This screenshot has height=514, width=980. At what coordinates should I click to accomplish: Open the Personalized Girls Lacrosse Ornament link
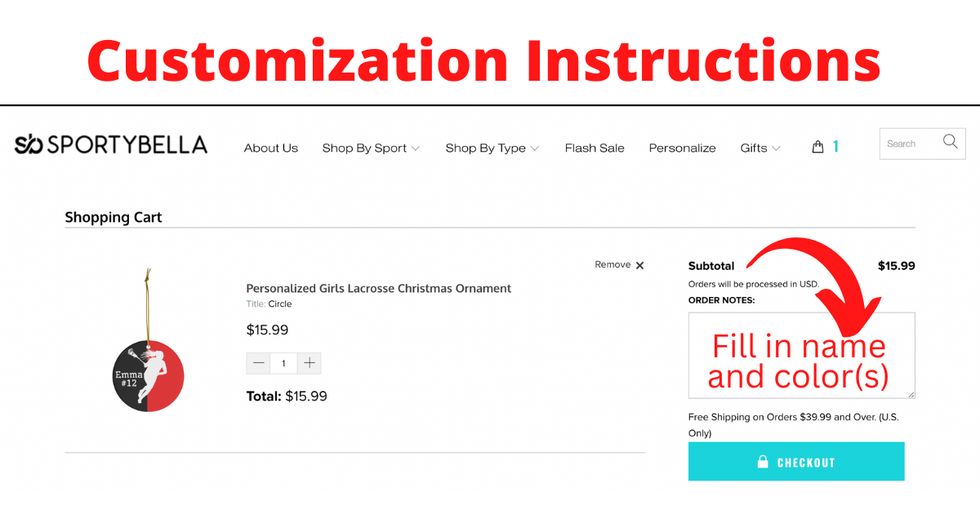coord(379,288)
